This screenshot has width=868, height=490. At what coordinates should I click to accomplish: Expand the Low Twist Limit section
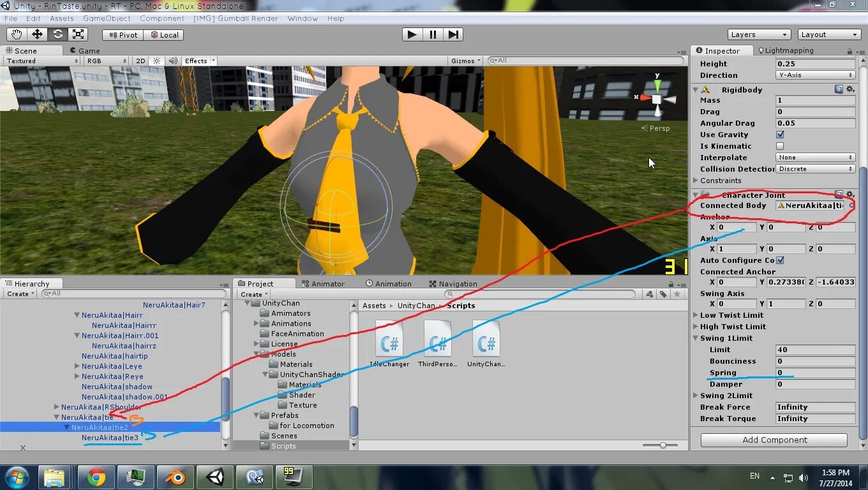[696, 315]
